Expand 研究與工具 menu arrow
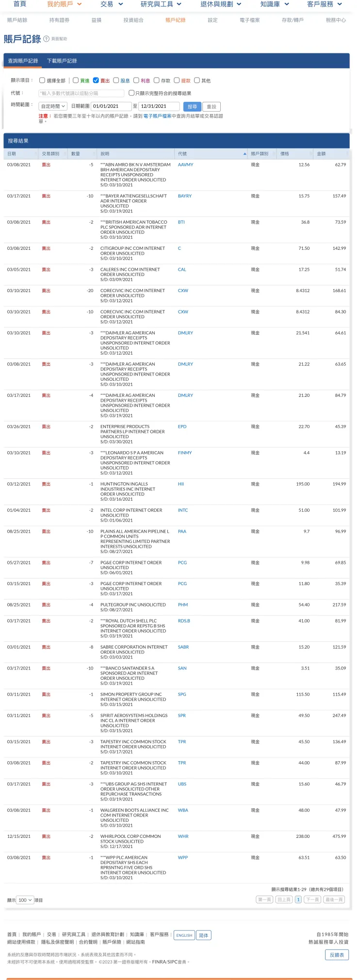Image resolution: width=359 pixels, height=980 pixels. pyautogui.click(x=179, y=4)
